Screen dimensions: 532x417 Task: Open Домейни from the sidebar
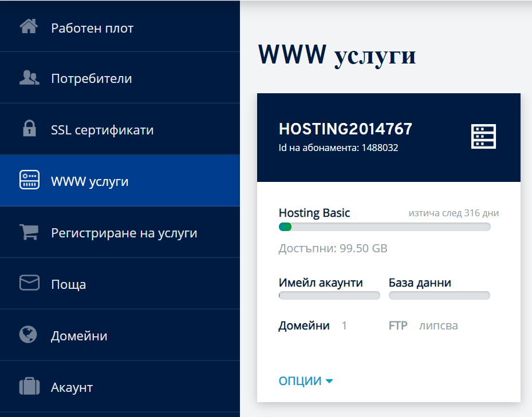(x=120, y=335)
